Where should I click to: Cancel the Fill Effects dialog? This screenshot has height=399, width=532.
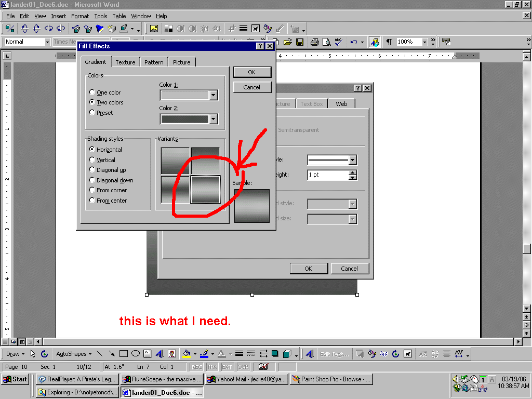[x=252, y=87]
